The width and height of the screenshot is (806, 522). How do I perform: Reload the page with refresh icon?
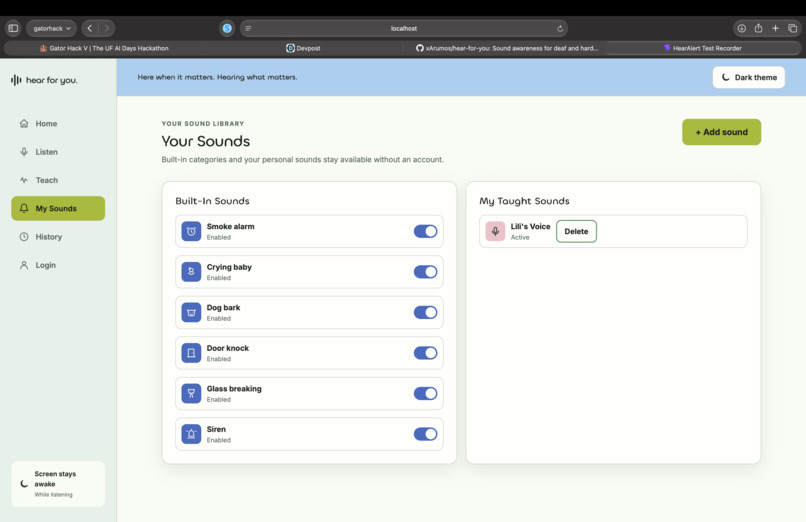(x=560, y=28)
